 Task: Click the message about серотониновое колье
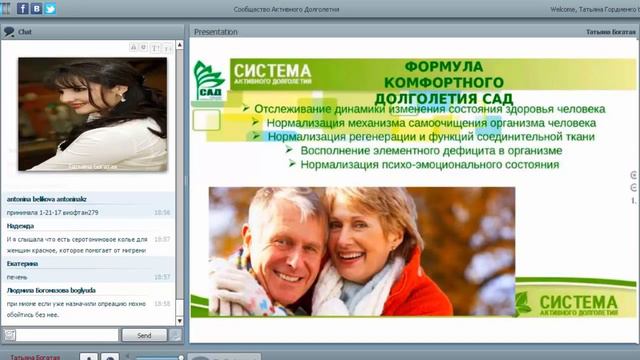pyautogui.click(x=77, y=245)
